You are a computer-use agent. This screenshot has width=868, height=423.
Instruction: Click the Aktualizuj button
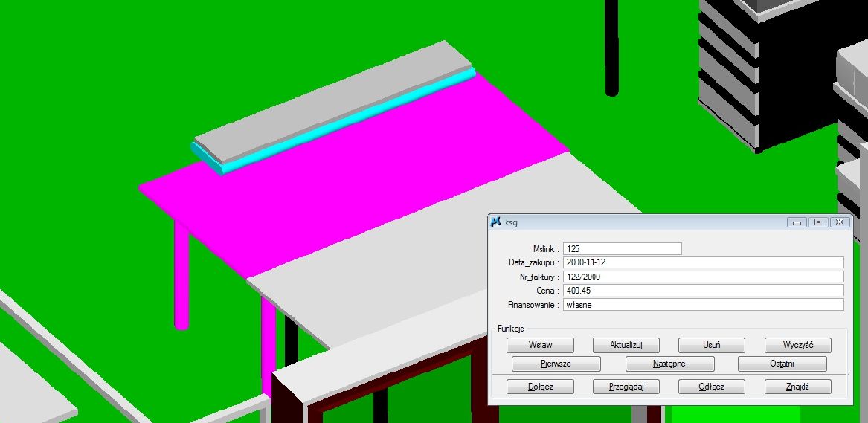(x=626, y=345)
